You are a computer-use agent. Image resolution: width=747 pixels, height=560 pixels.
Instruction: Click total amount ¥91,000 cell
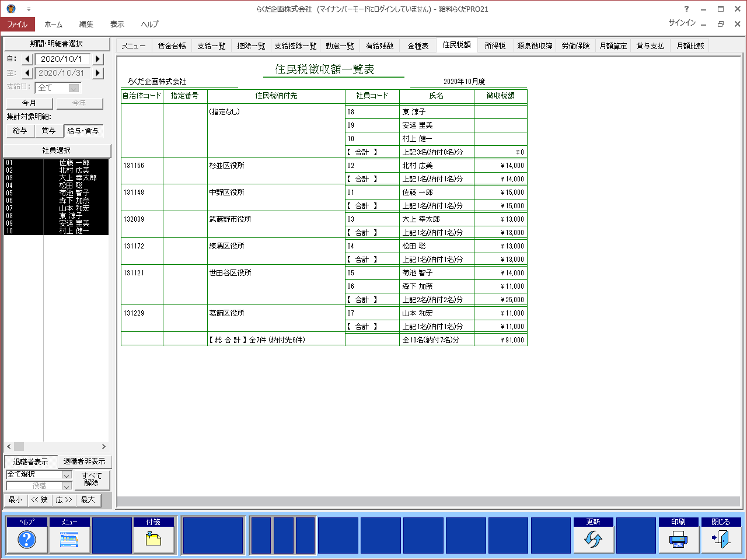pyautogui.click(x=501, y=340)
